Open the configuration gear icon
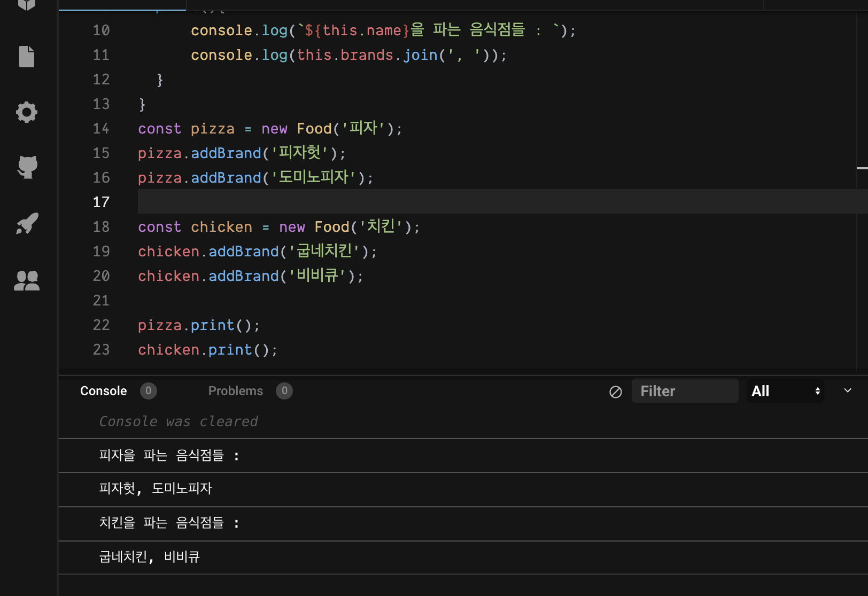This screenshot has width=868, height=596. coord(27,112)
